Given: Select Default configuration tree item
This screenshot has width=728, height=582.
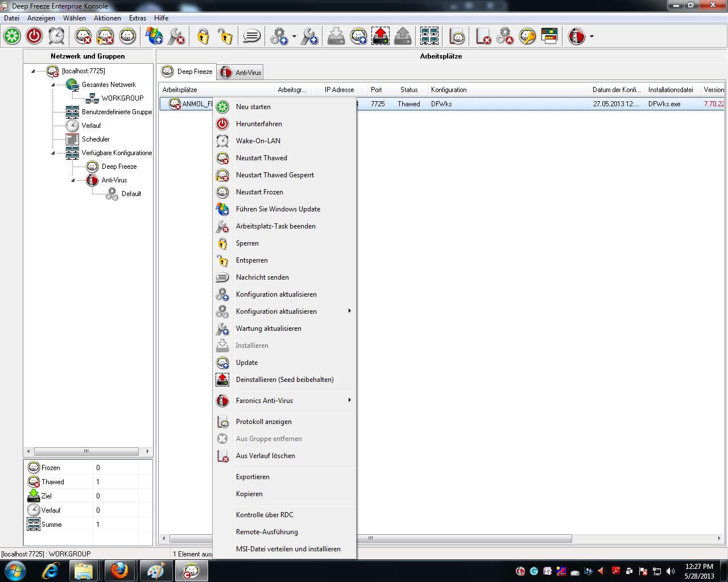Looking at the screenshot, I should [x=131, y=194].
